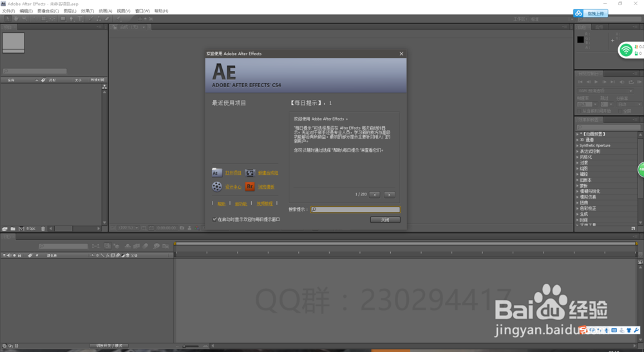Image resolution: width=644 pixels, height=352 pixels.
Task: Open the 动画(A) menu
Action: pyautogui.click(x=105, y=11)
